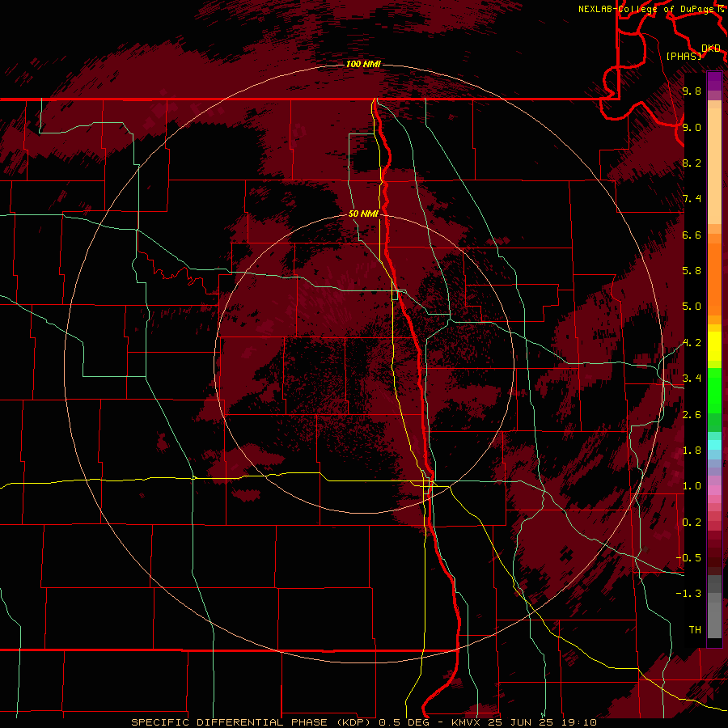
Task: Click the 1.0 value on the color scale
Action: pyautogui.click(x=692, y=486)
